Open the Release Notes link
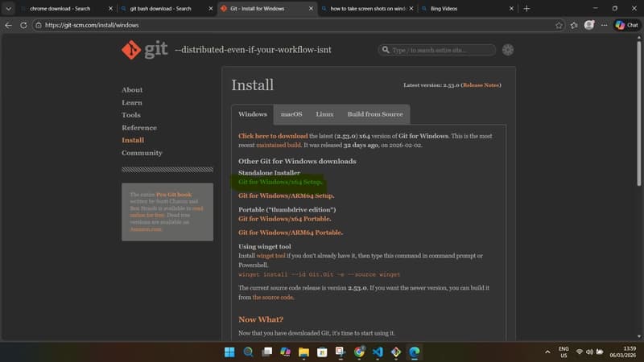 [481, 85]
